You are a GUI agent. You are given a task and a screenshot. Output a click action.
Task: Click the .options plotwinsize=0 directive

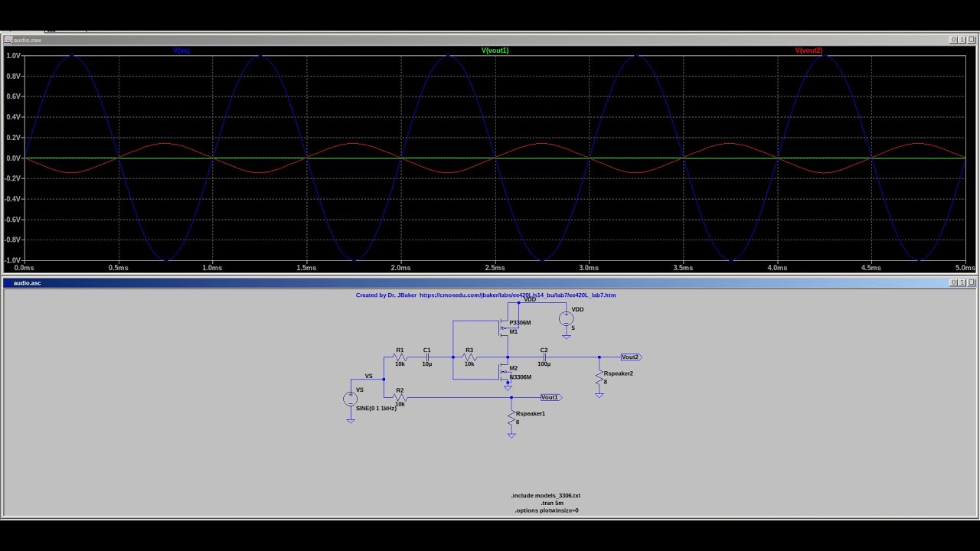(547, 510)
